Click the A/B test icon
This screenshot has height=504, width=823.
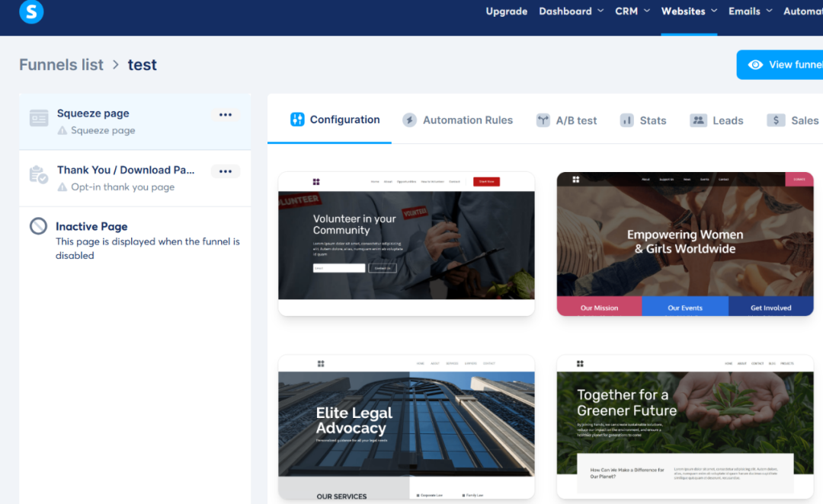point(543,120)
